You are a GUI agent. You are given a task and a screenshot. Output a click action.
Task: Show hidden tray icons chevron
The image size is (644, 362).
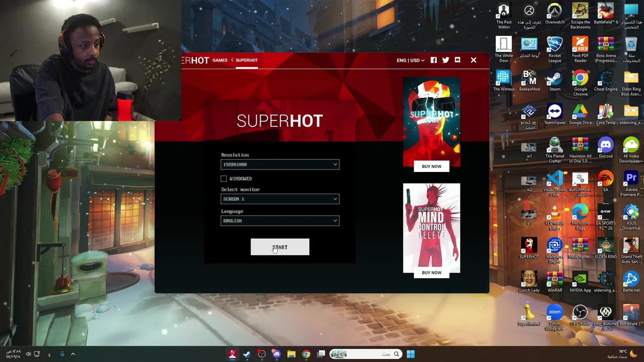(x=73, y=354)
